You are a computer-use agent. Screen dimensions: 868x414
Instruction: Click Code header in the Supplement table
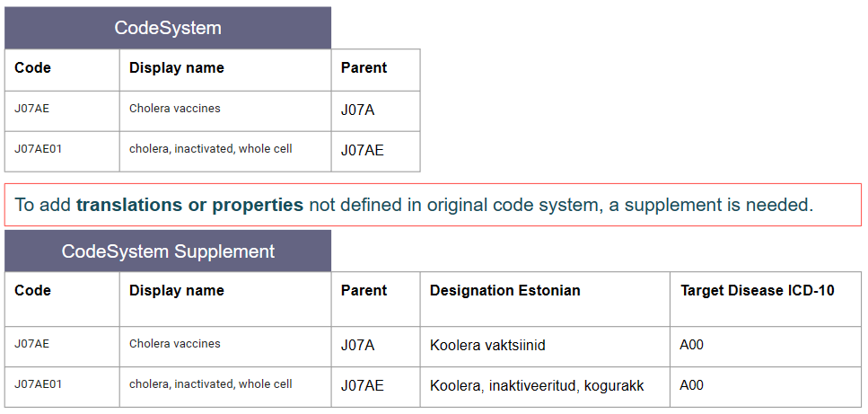click(33, 291)
